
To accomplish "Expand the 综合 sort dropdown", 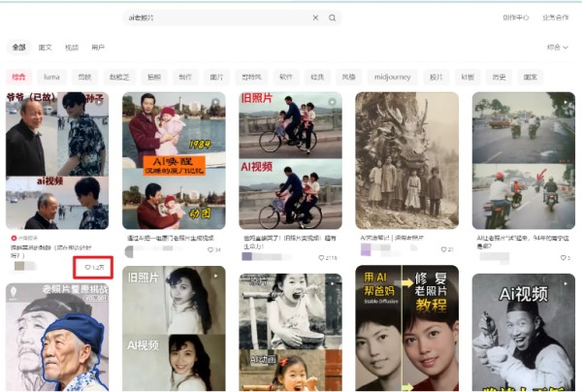I will tap(557, 48).
